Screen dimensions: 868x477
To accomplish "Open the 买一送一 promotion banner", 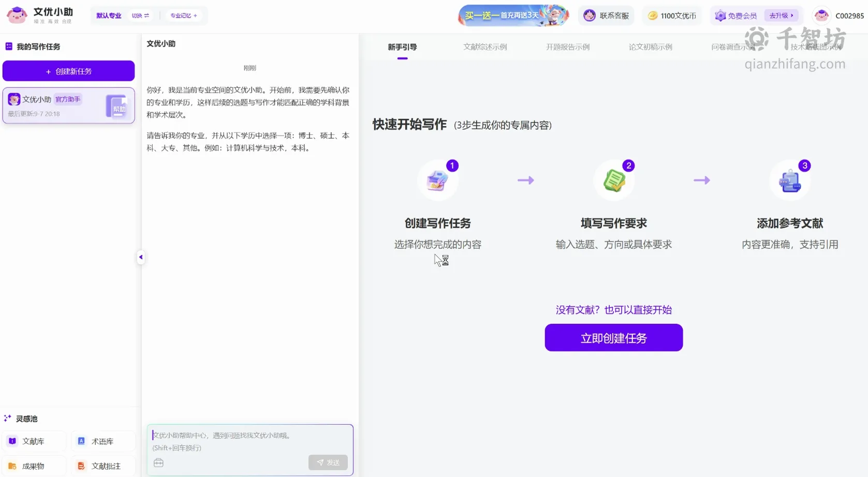I will click(513, 16).
